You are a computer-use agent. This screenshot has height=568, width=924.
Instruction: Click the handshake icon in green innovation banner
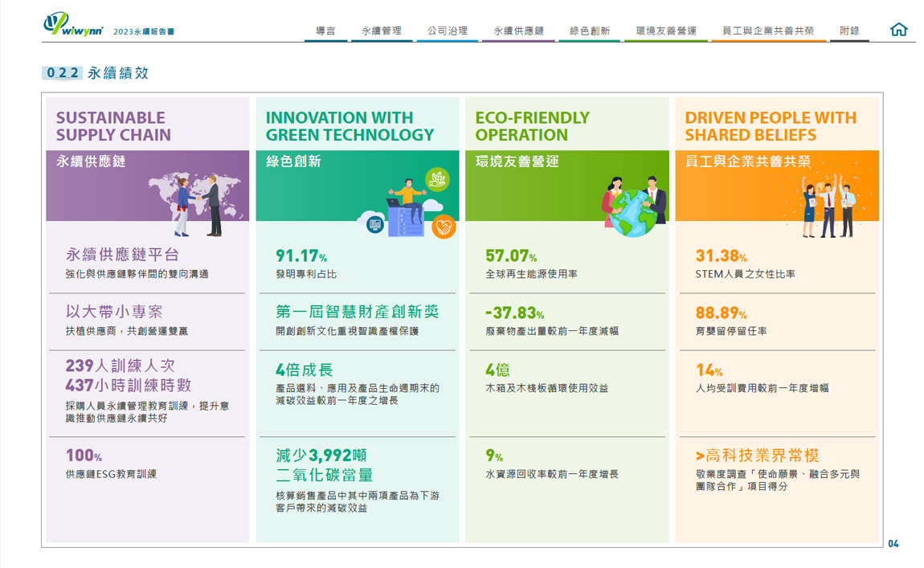click(x=444, y=227)
